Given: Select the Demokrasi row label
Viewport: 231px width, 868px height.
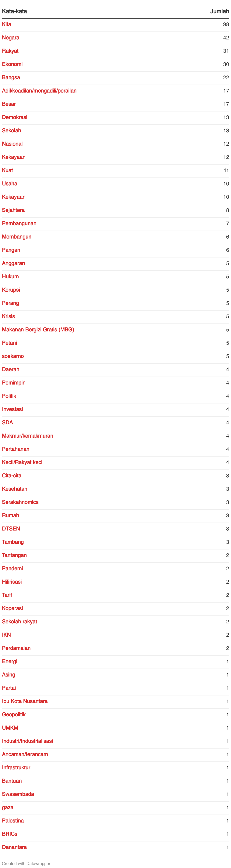Looking at the screenshot, I should [14, 117].
